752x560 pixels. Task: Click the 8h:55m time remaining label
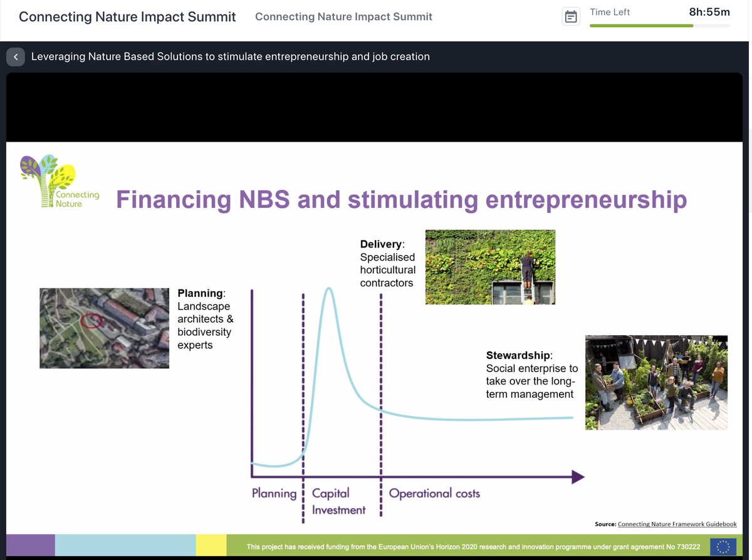[709, 11]
